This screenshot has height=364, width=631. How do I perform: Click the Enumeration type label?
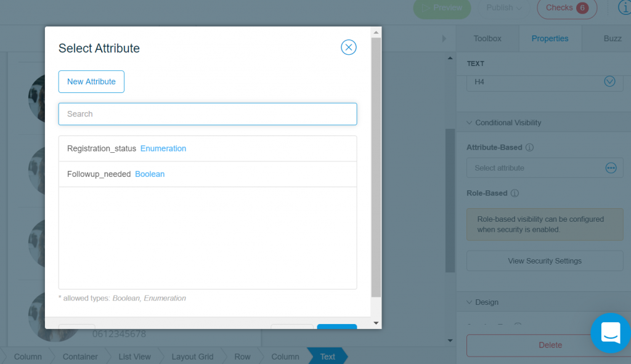[x=163, y=148]
